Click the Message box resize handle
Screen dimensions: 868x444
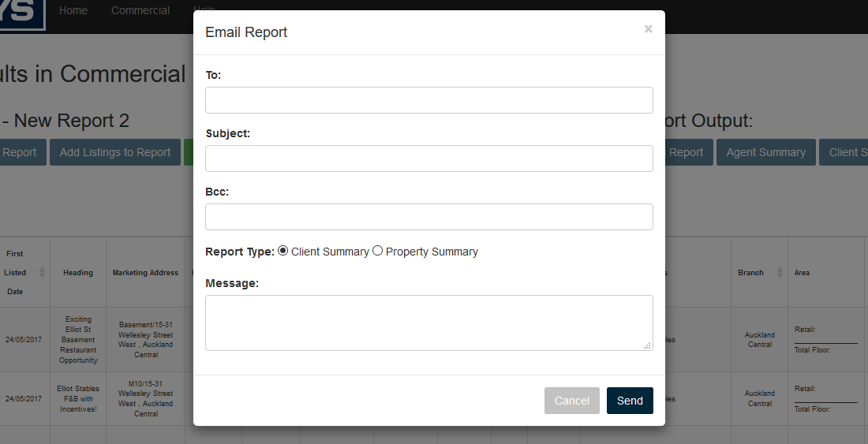click(648, 345)
